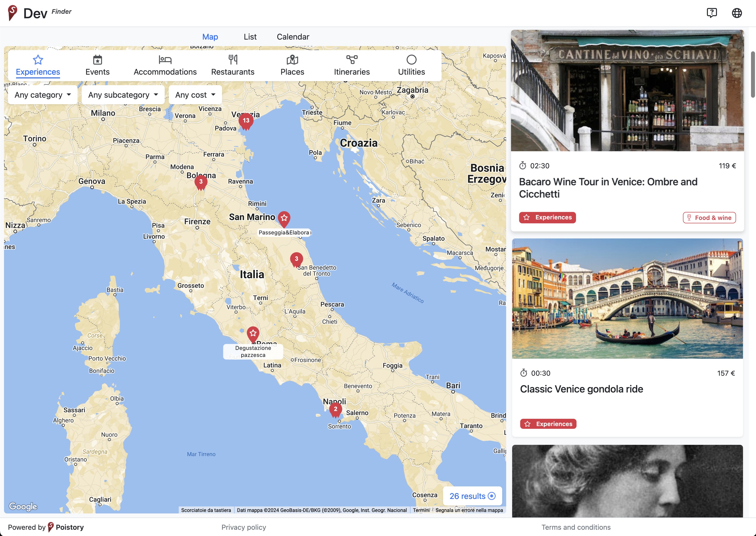
Task: Select the Itineraries route icon
Action: (x=352, y=60)
